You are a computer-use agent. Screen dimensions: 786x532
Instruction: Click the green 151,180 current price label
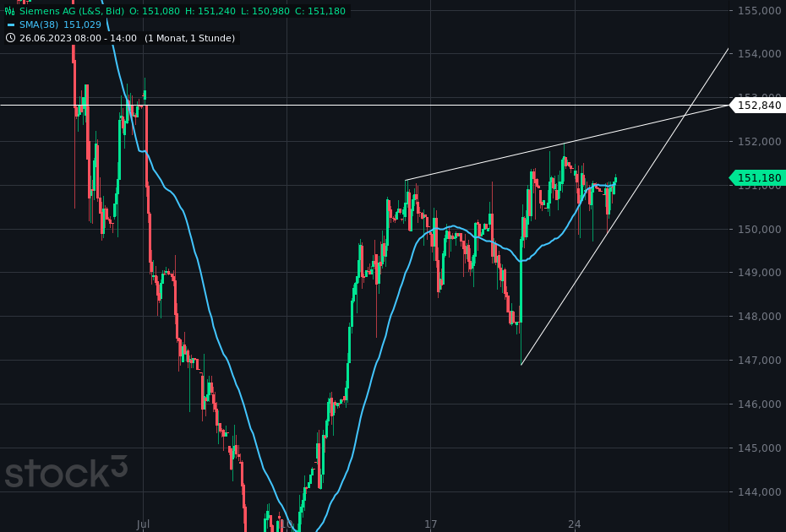point(757,178)
